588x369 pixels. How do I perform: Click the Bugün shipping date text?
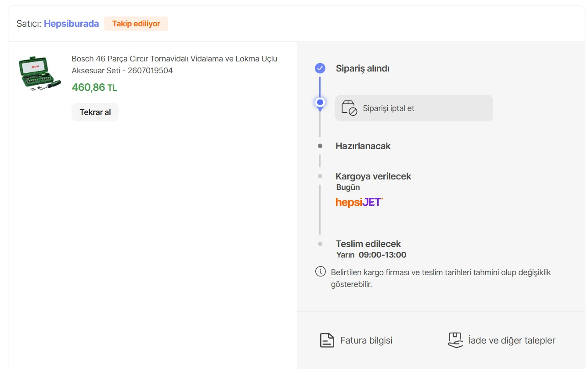[348, 187]
